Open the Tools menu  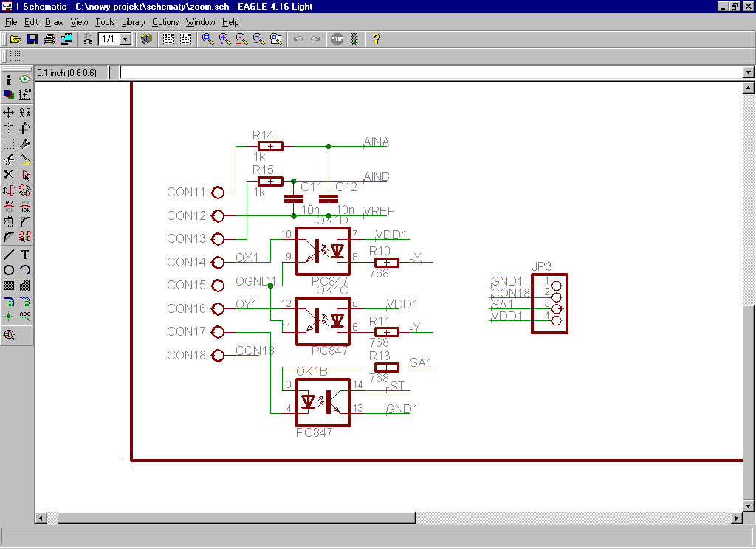click(105, 22)
